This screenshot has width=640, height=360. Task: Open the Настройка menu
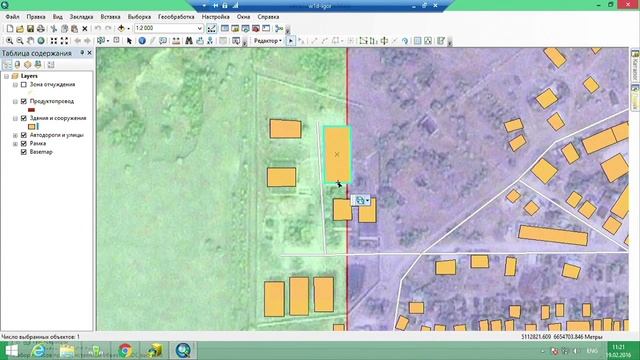[x=216, y=17]
